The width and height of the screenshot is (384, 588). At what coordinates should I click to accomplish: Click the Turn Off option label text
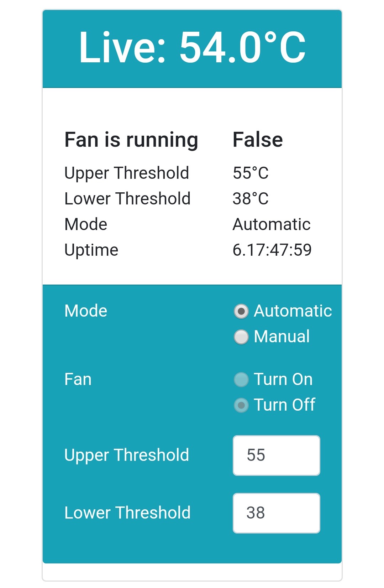click(x=285, y=405)
